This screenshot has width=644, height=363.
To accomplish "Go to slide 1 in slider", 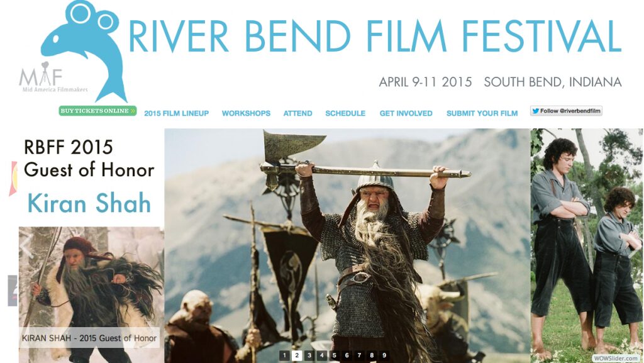I will pyautogui.click(x=284, y=355).
